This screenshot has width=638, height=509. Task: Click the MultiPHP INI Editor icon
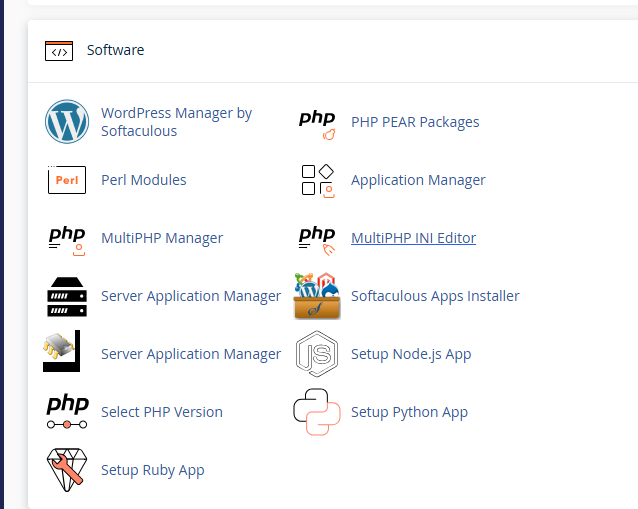point(317,241)
